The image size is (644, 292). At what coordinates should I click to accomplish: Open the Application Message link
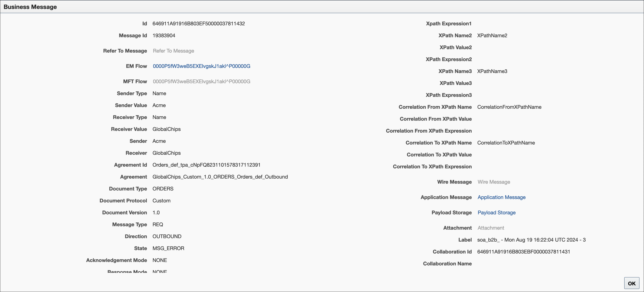point(501,197)
